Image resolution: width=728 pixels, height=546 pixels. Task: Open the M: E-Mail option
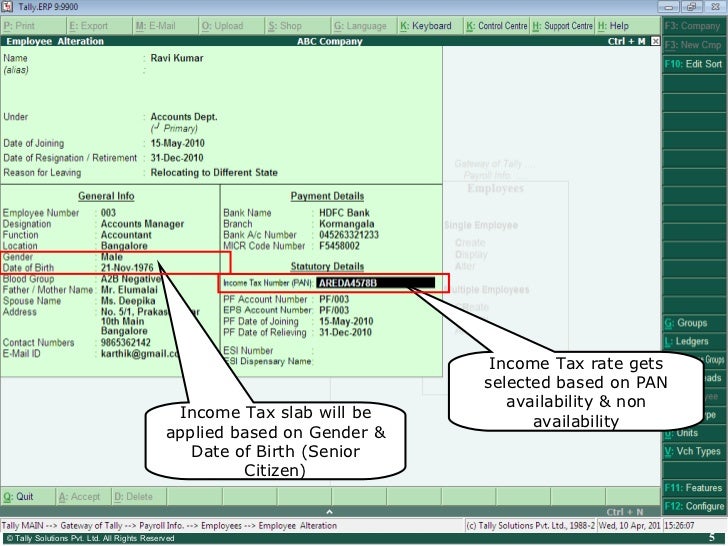coord(166,26)
